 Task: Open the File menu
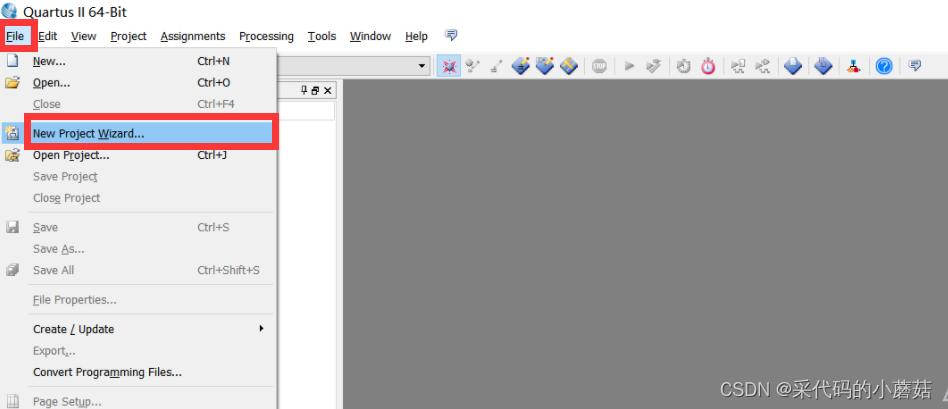15,36
